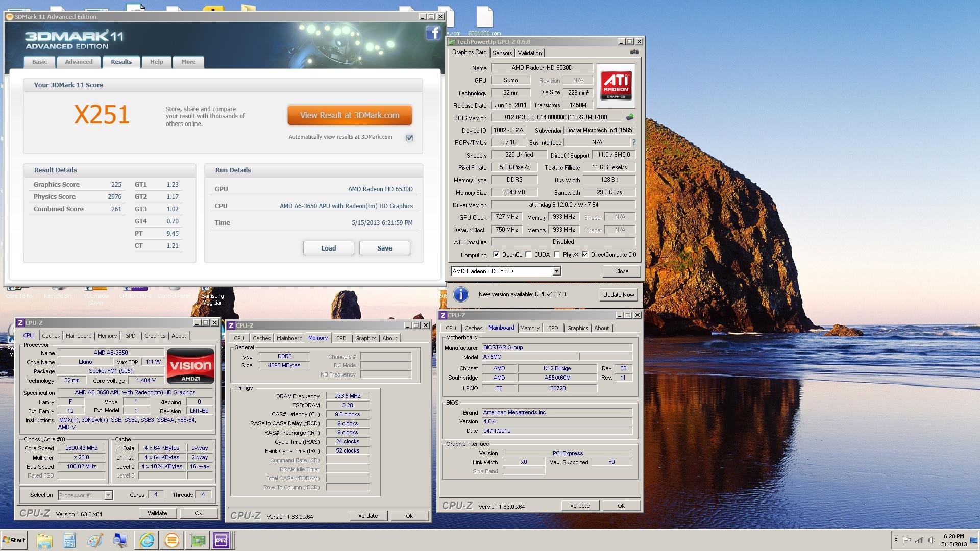The image size is (980, 551).
Task: Click View Result at 3DMark.com
Action: (350, 115)
